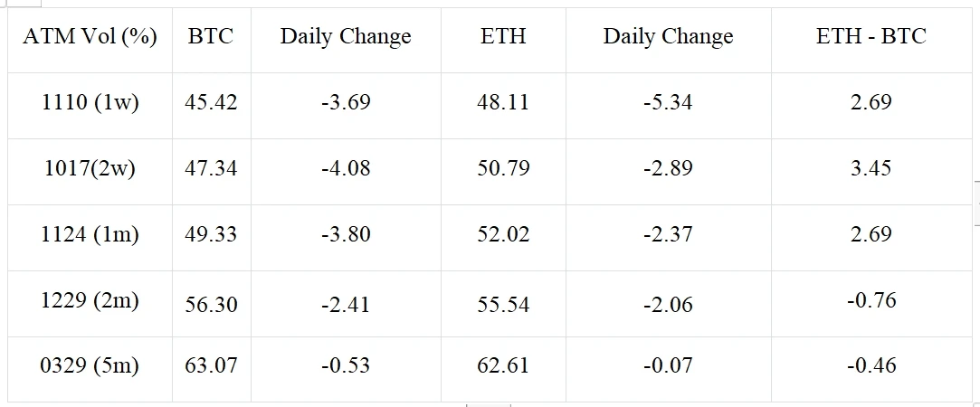
Task: Select the -0.46 spread cell
Action: (x=871, y=366)
